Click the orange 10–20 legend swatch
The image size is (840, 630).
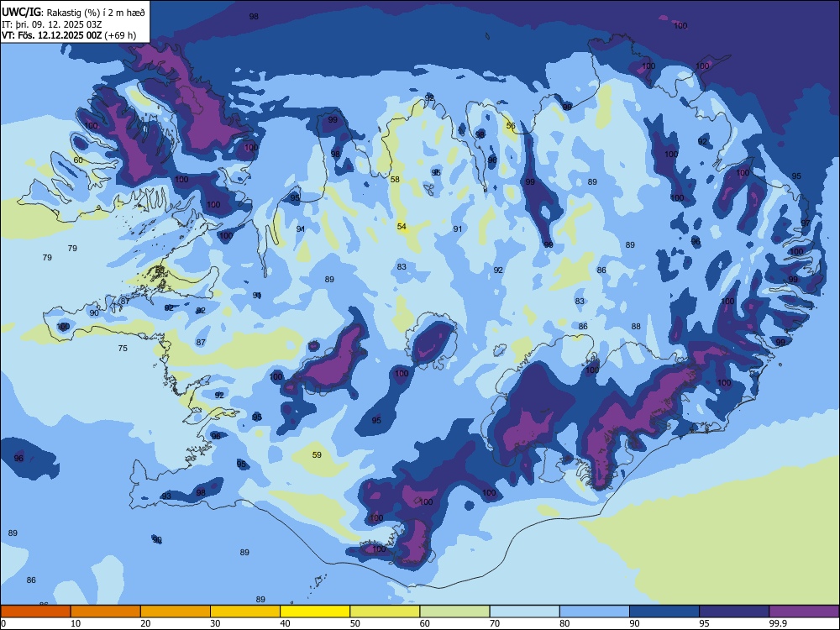[106, 612]
